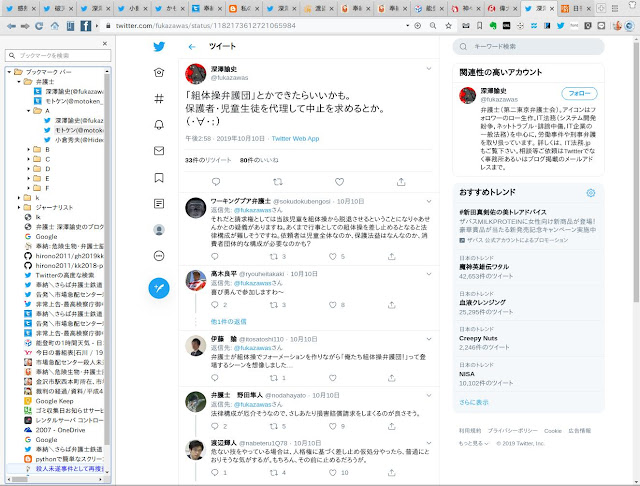Reply to the 伊藤 reply tweet
Screen dimensions: 640x486
click(x=215, y=378)
